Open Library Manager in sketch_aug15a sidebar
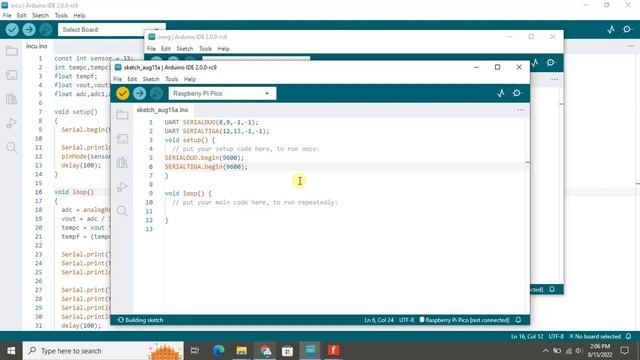The height and width of the screenshot is (360, 640). (x=122, y=162)
